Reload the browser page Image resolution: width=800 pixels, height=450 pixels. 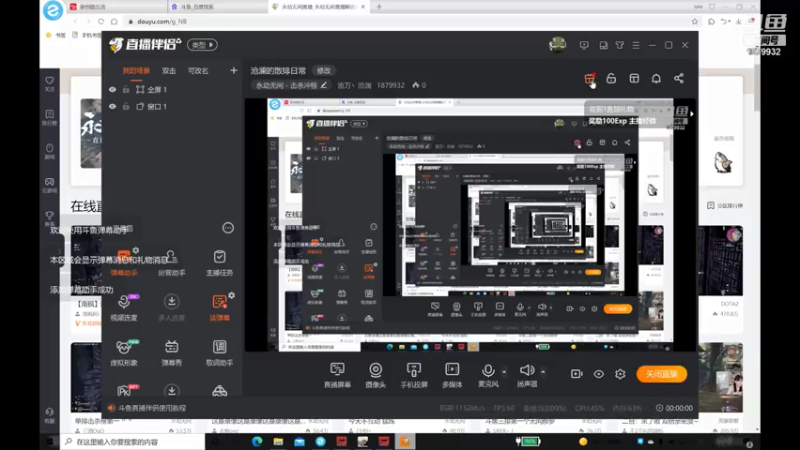point(101,21)
